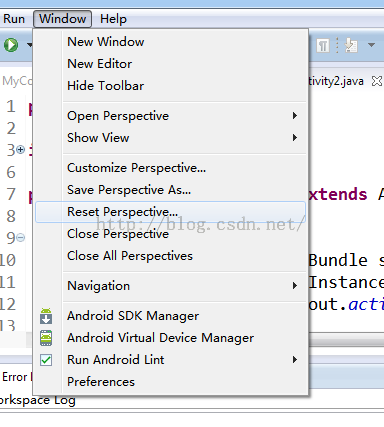Viewport: 384px width, 427px height.
Task: Close the Activity2.java editor tab
Action: pyautogui.click(x=377, y=81)
